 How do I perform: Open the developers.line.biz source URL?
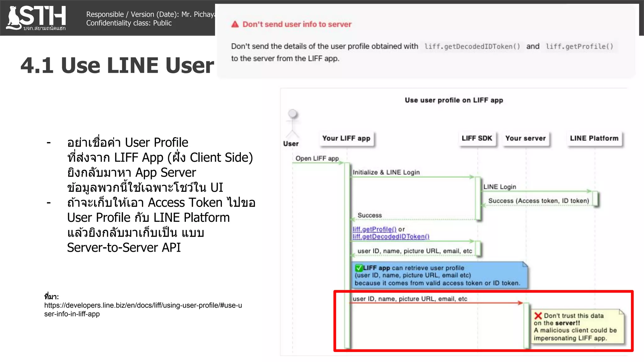coord(143,310)
